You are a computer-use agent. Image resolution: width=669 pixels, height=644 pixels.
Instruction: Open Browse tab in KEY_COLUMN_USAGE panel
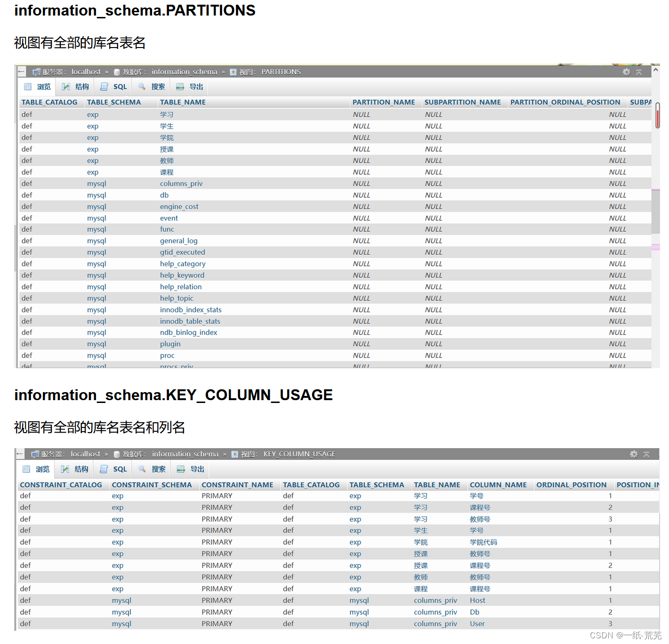[36, 469]
